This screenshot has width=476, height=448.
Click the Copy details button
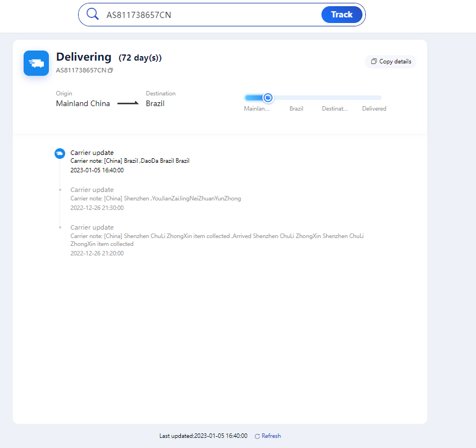391,62
